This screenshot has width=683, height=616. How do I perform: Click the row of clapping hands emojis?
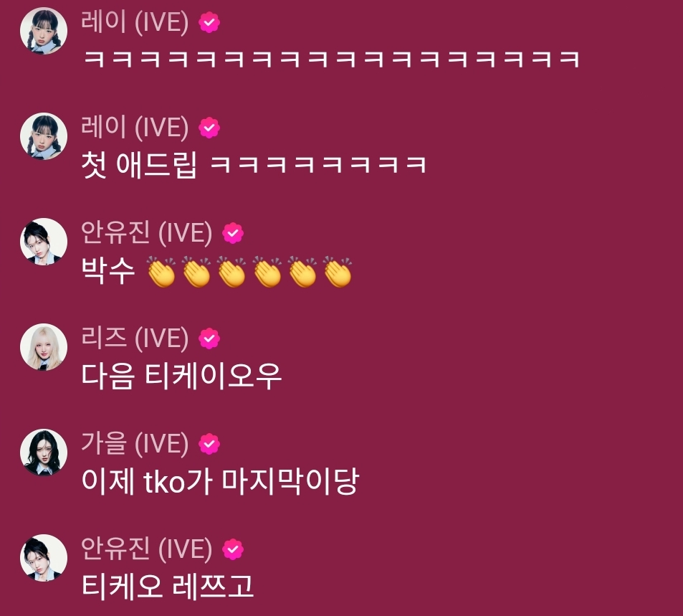[x=249, y=272]
